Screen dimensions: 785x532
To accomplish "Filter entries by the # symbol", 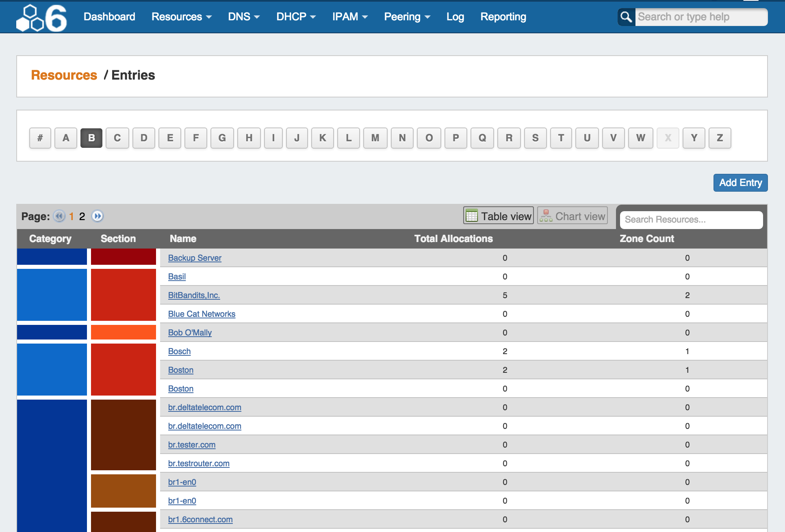I will point(40,138).
